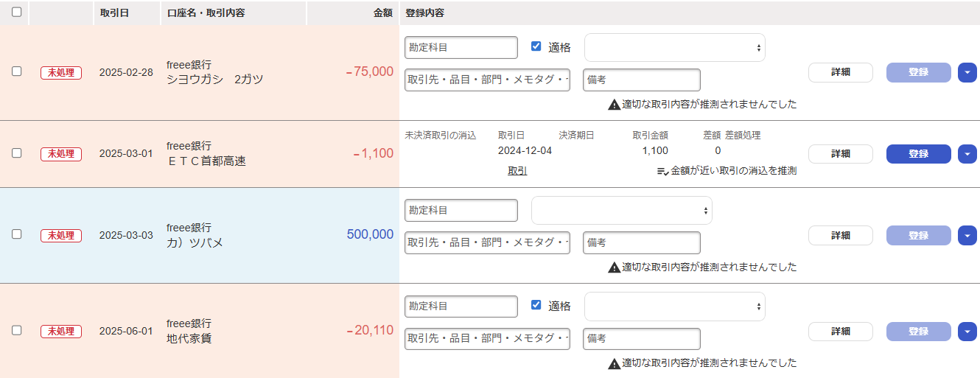Click the 未処理 status badge for 地代家賃

[60, 332]
